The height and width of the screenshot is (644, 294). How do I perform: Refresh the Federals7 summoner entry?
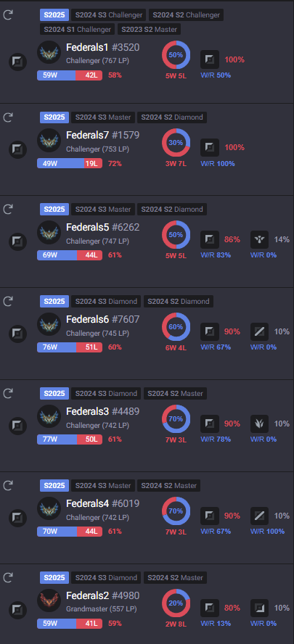pyautogui.click(x=8, y=117)
